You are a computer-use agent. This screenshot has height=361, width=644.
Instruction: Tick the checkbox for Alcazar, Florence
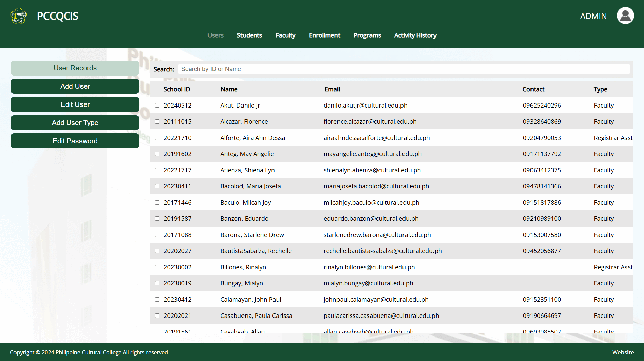point(157,122)
